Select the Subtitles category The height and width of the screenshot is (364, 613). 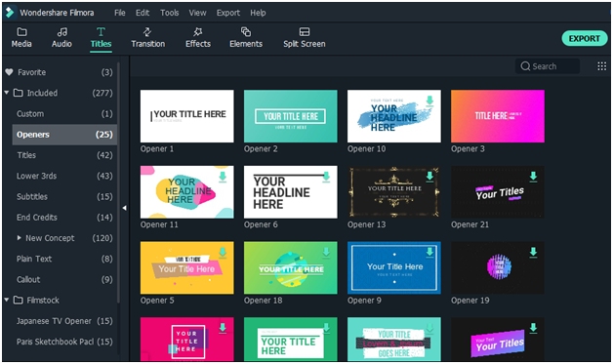[64, 197]
